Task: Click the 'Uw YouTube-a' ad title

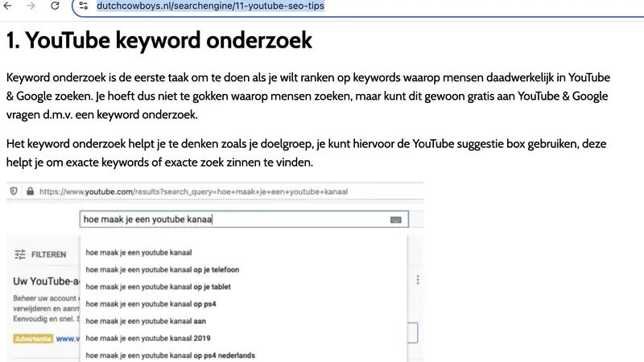Action: pos(46,281)
